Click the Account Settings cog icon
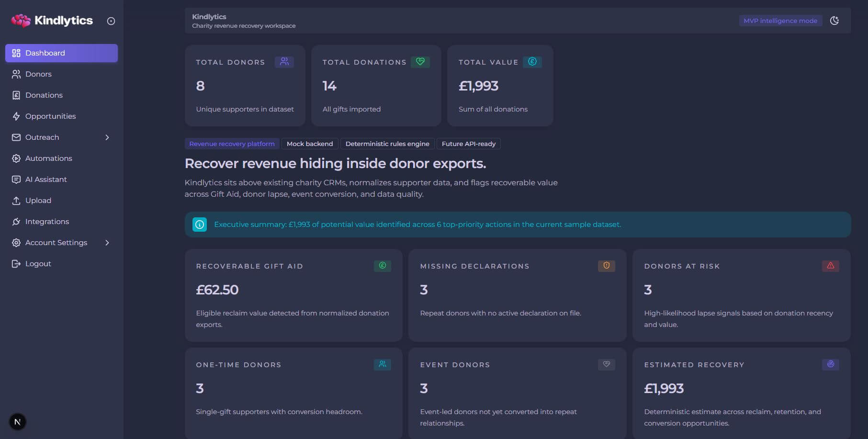Viewport: 868px width, 439px height. [16, 243]
